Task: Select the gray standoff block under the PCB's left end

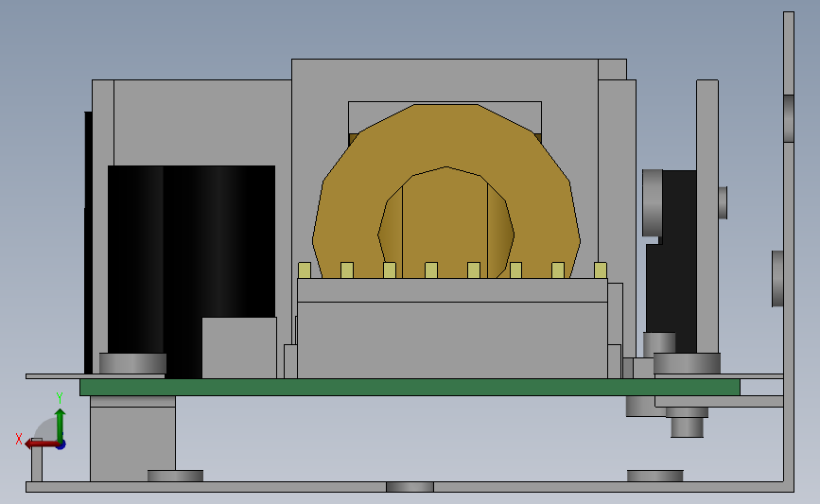Action: [132, 439]
